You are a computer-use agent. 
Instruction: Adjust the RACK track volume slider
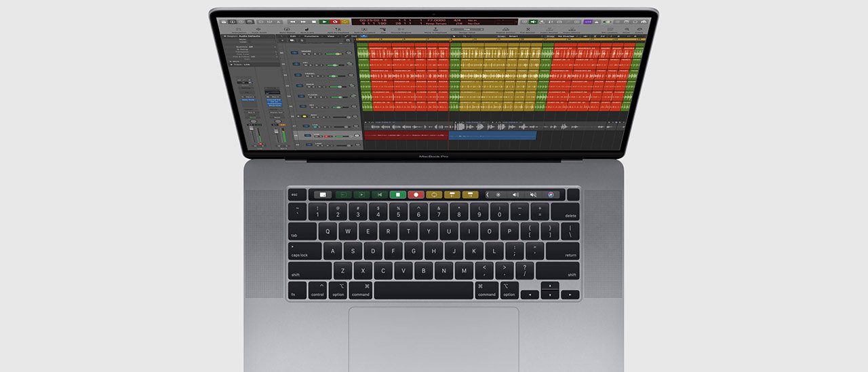pos(337,87)
